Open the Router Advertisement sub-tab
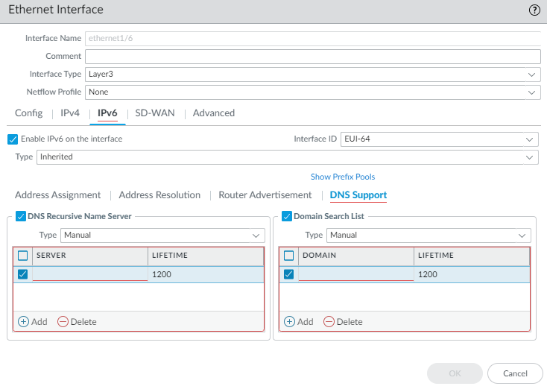 coord(265,195)
